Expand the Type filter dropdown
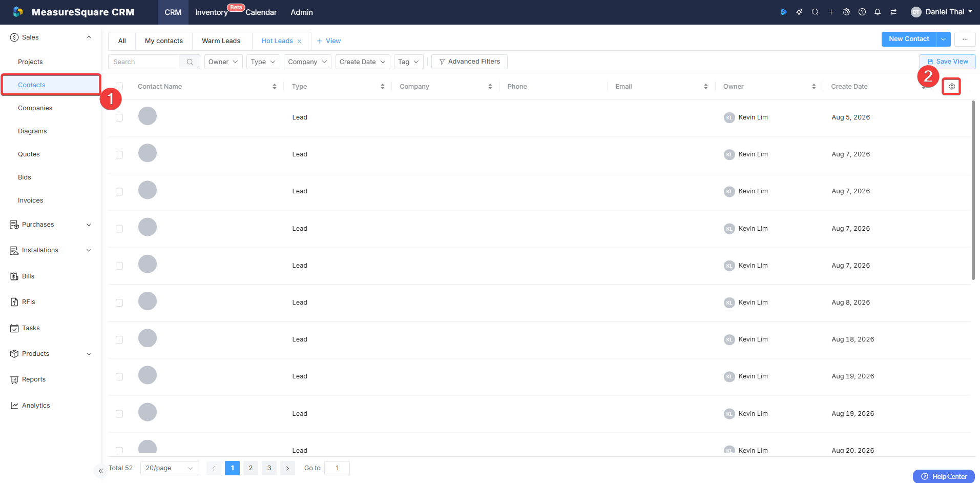980x483 pixels. click(x=263, y=62)
